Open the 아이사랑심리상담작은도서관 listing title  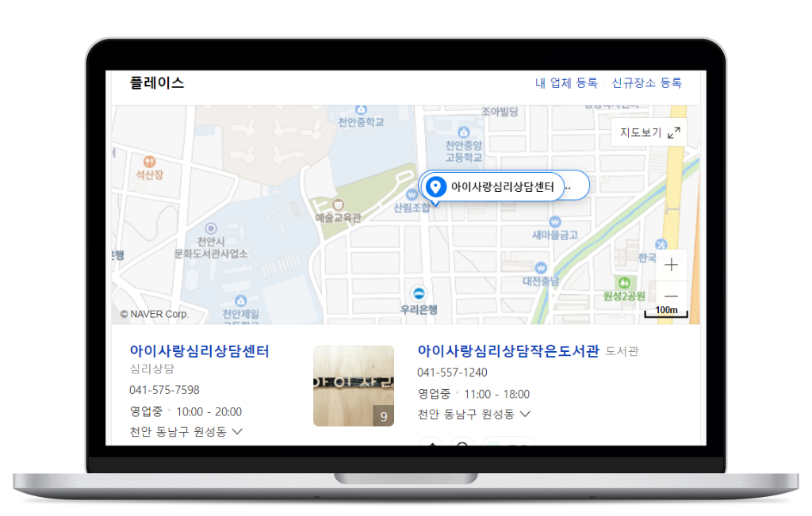tap(508, 351)
